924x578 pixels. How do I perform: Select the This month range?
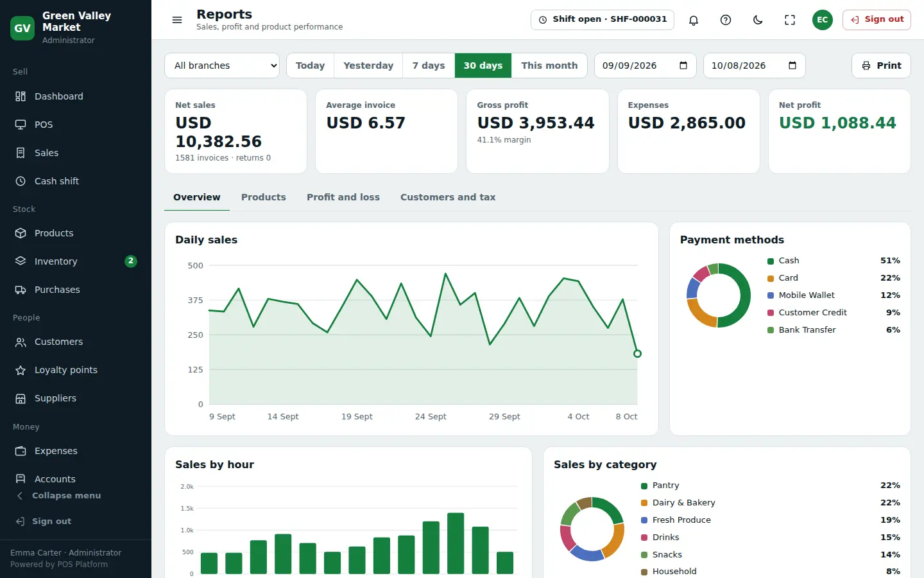tap(549, 66)
